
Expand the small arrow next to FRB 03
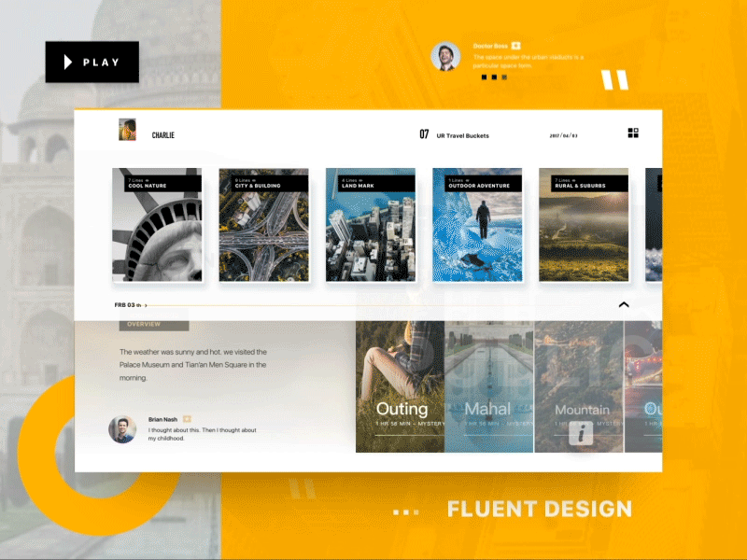coord(146,305)
